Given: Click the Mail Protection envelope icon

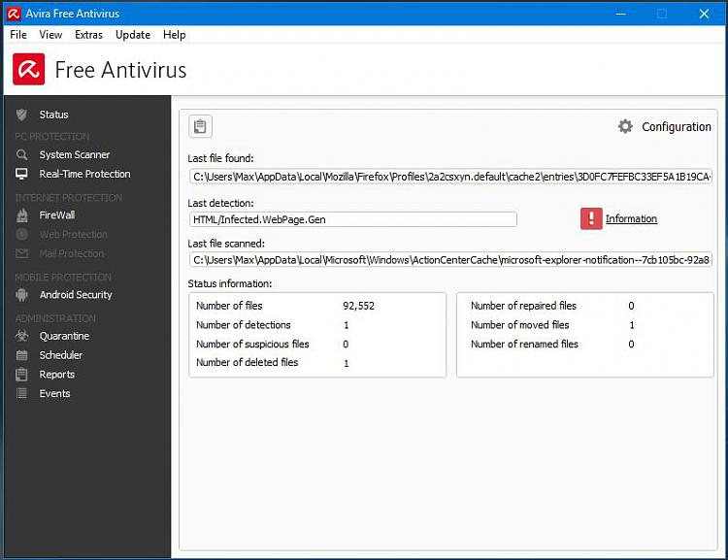Looking at the screenshot, I should (21, 253).
